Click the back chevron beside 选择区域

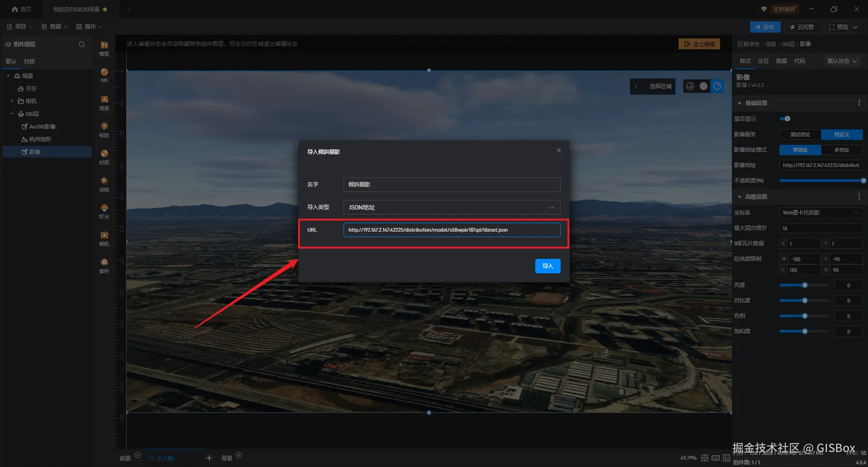pos(636,86)
